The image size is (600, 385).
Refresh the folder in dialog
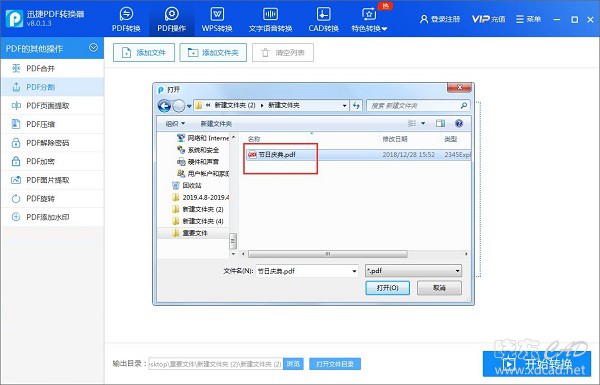(x=356, y=106)
